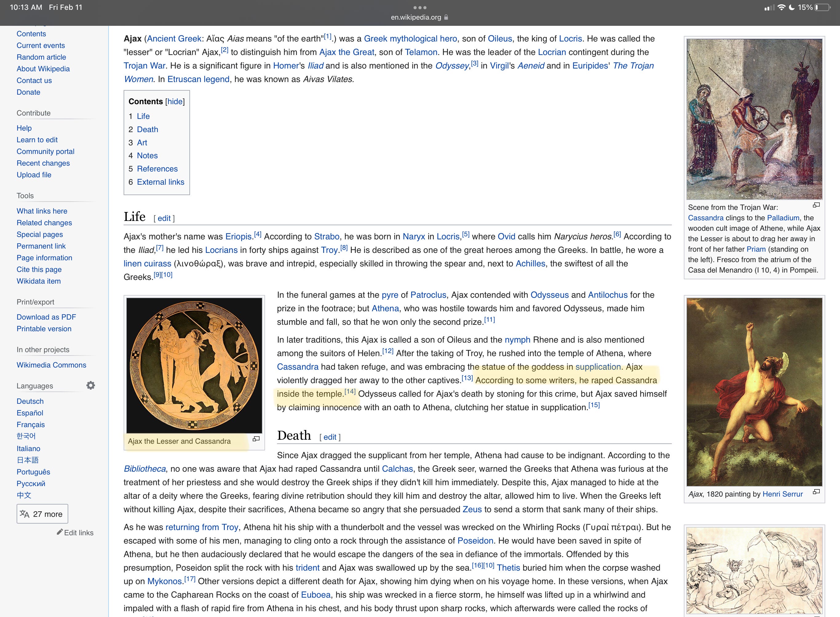The height and width of the screenshot is (617, 840).
Task: Click the Permanent link tool
Action: pyautogui.click(x=41, y=246)
